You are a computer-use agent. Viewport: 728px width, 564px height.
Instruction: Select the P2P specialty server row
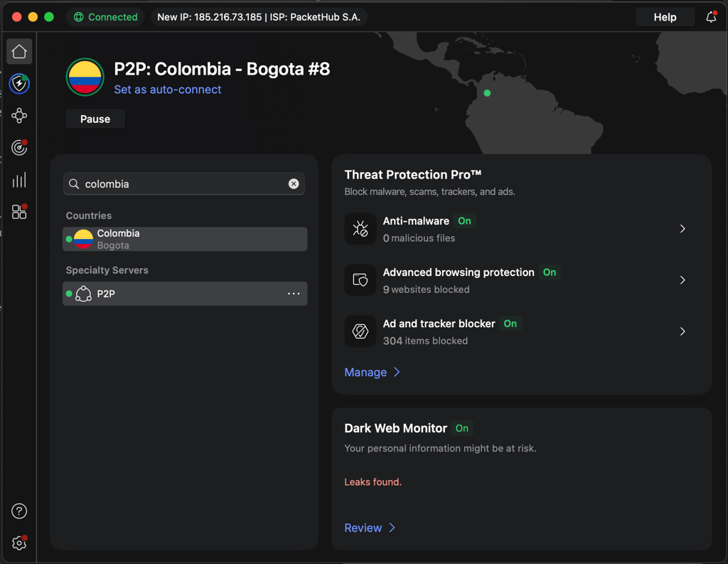[x=185, y=294]
